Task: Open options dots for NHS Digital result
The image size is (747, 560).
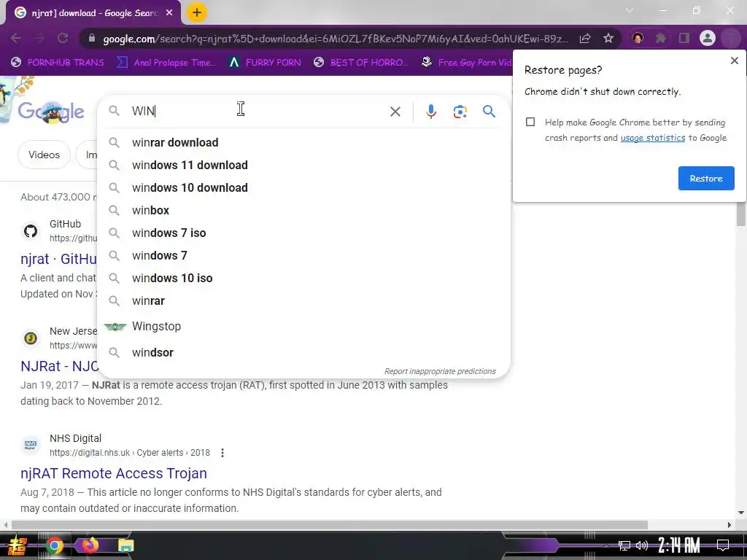Action: coord(222,453)
